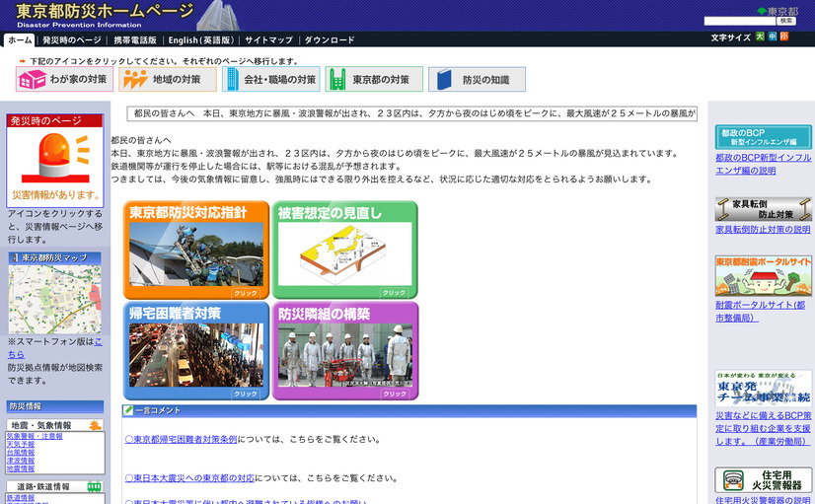815x504 pixels.
Task: Click the orange earthquake icon beside 地震・気象情報
Action: (95, 425)
